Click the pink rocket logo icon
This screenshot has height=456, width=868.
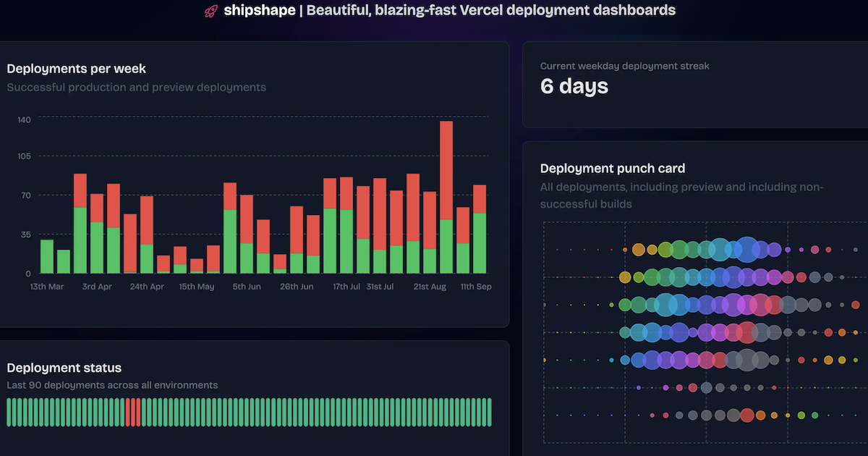[210, 10]
